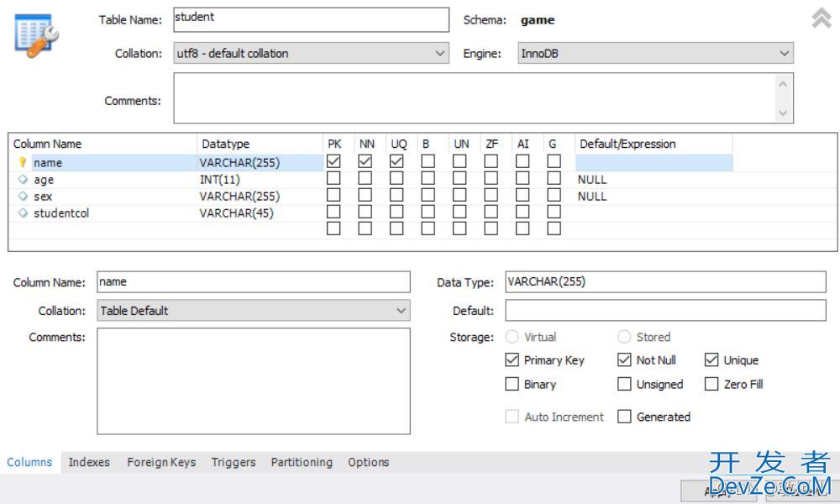Click the Data Type field VARCHAR(255)
Viewport: 840px width, 504px height.
pyautogui.click(x=665, y=281)
